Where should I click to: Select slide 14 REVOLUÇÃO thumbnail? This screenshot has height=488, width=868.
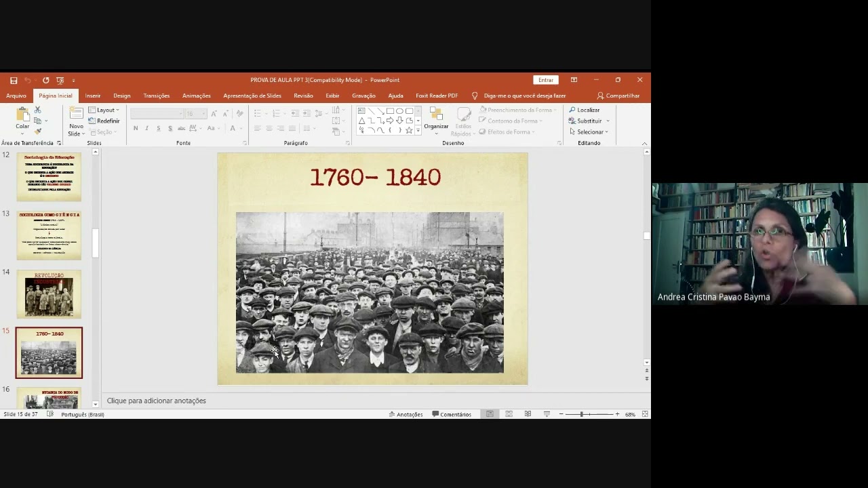click(x=49, y=294)
